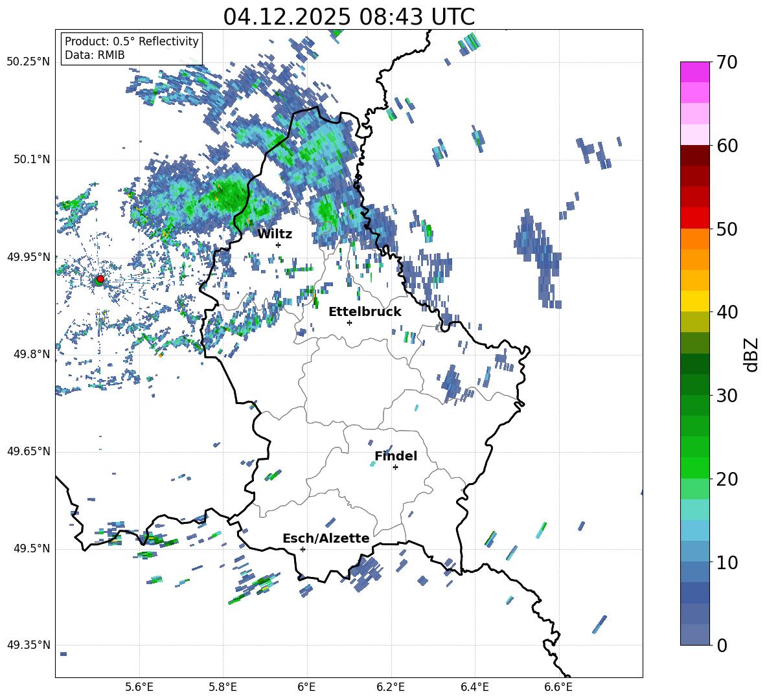767x700 pixels.
Task: Click the dBZ colorbar unit label
Action: [x=752, y=354]
